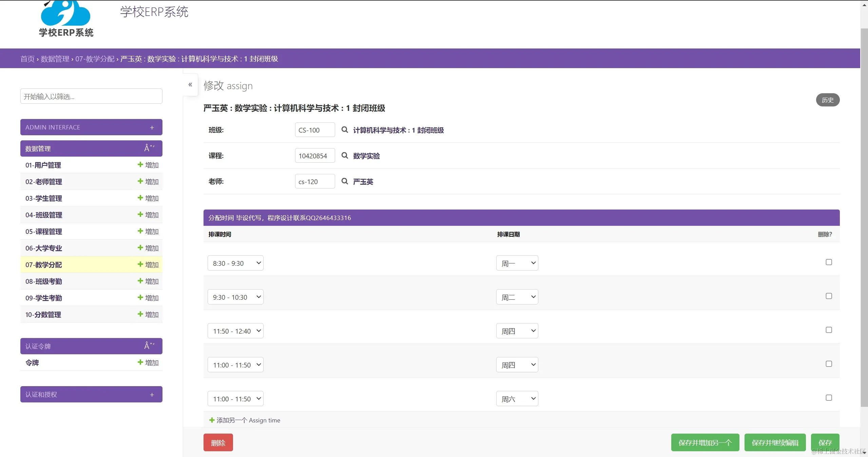Tick the delete checkbox on 周二 row
The height and width of the screenshot is (457, 868).
[x=828, y=296]
